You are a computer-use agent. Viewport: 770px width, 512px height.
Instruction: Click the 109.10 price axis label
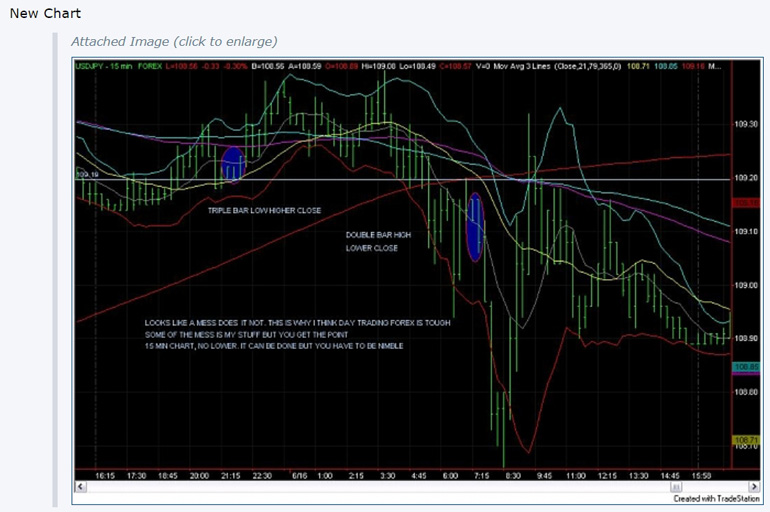pos(746,232)
